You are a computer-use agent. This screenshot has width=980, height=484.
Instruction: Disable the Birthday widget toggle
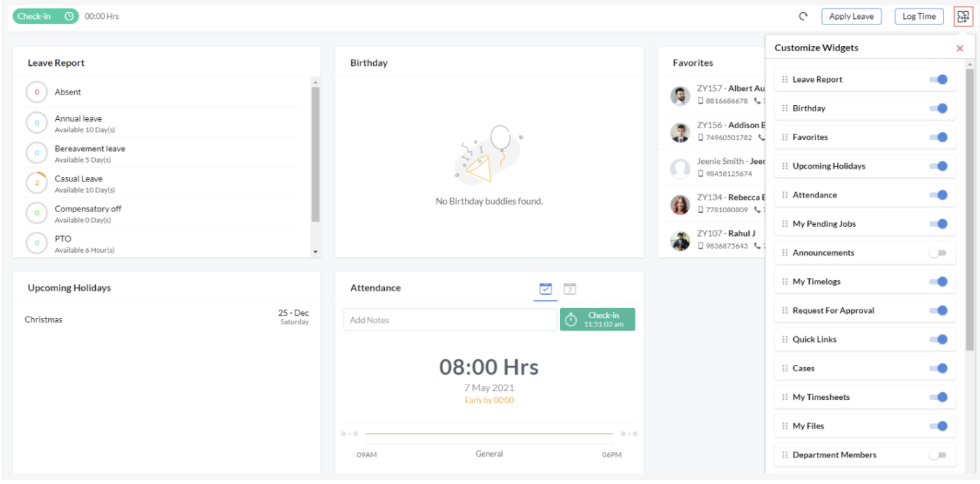pyautogui.click(x=939, y=108)
